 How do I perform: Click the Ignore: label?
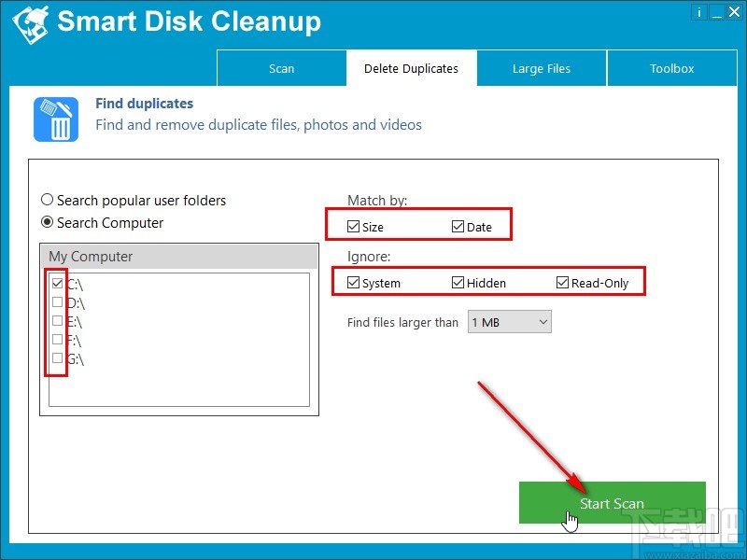tap(369, 257)
